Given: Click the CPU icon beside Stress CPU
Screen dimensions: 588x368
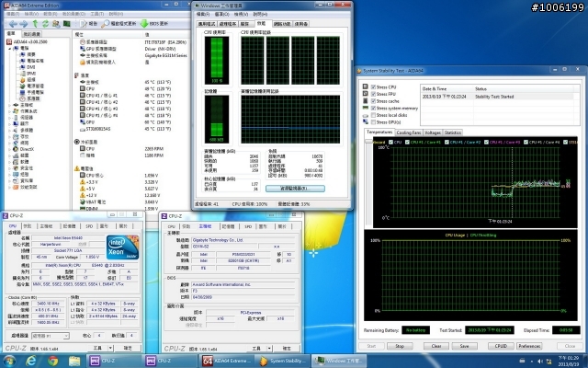Looking at the screenshot, I should 366,86.
